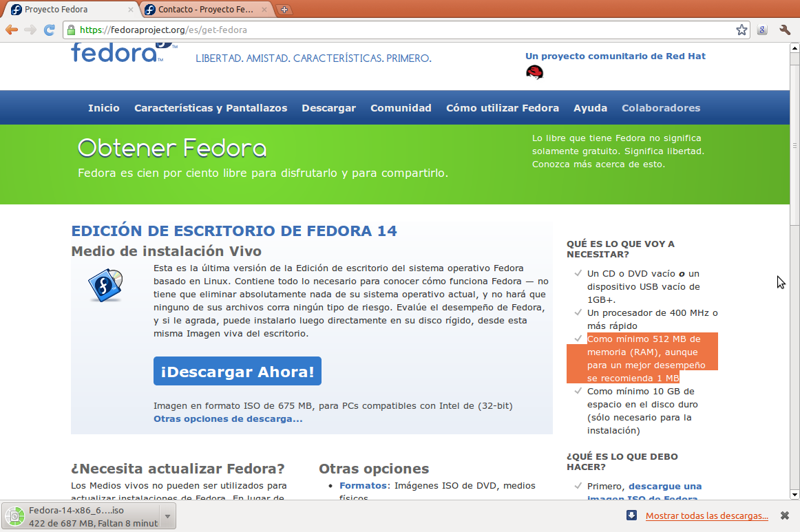Open the Ayuda menu item
This screenshot has width=800, height=532.
point(590,107)
